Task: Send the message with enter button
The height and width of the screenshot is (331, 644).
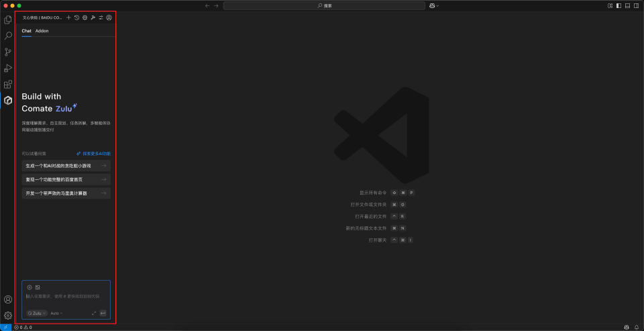Action: tap(103, 314)
